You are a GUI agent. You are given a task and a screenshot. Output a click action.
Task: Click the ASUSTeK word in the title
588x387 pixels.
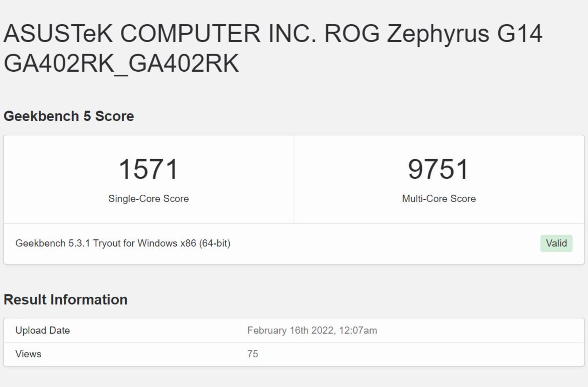click(58, 33)
